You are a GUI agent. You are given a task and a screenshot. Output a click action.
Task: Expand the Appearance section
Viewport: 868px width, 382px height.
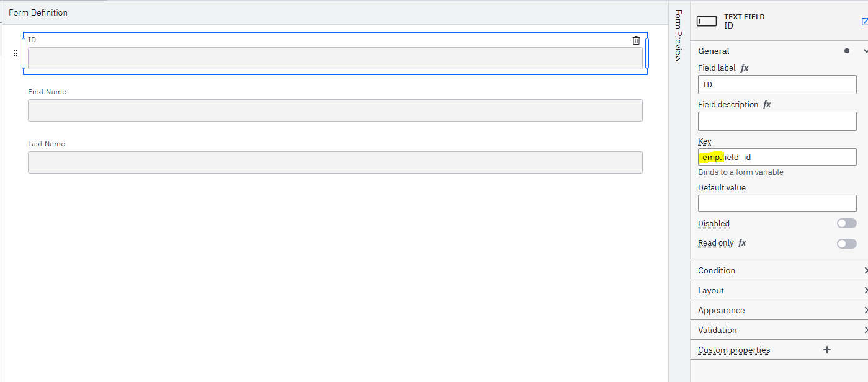779,310
